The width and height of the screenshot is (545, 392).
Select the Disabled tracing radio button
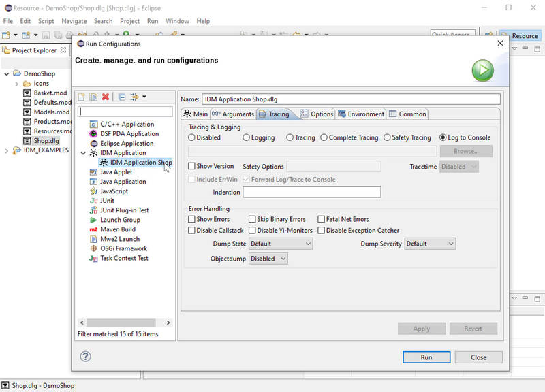point(191,137)
